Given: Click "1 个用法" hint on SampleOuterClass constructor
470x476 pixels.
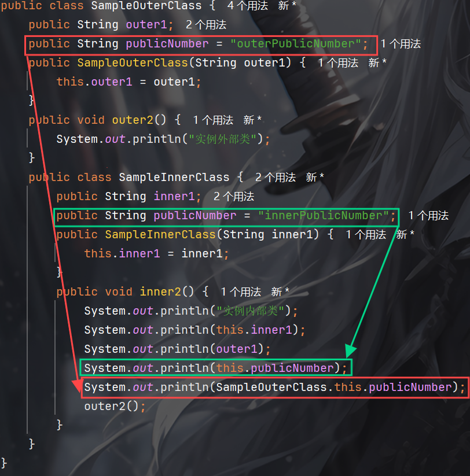Looking at the screenshot, I should point(338,63).
